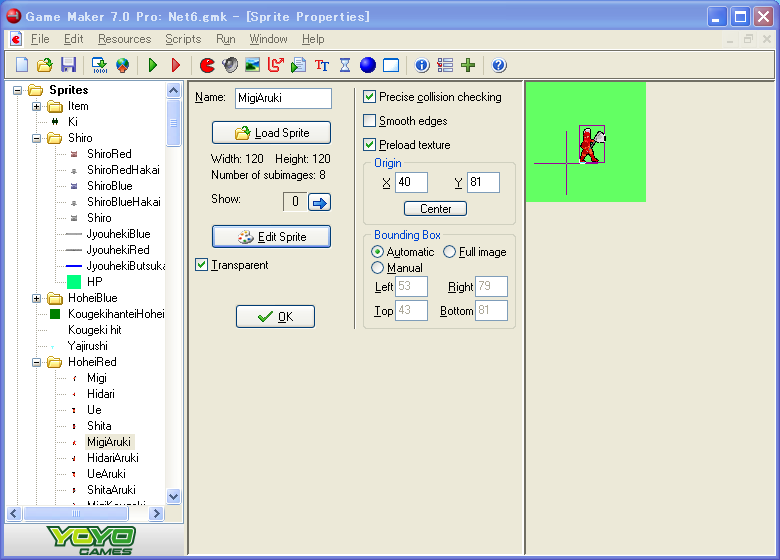The image size is (780, 560).
Task: Open the Resources menu
Action: click(124, 39)
